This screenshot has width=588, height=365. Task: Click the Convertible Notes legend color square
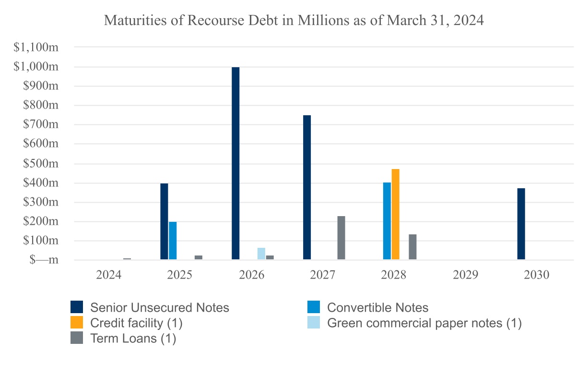(314, 307)
